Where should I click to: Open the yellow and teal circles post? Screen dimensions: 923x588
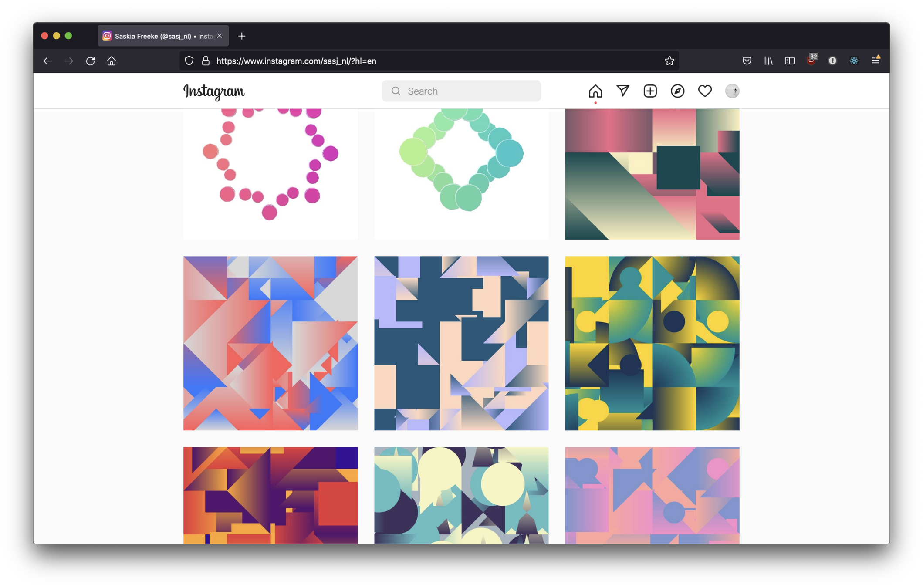point(652,343)
